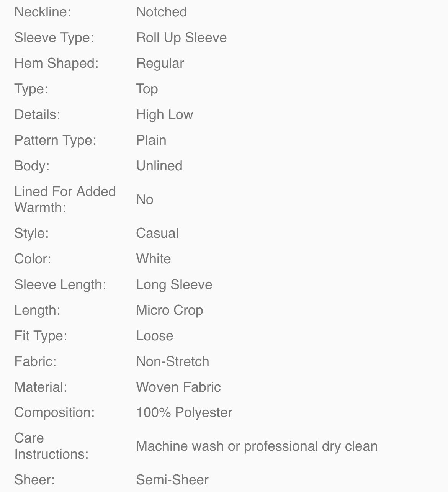Click the Pattern Type label

(55, 140)
